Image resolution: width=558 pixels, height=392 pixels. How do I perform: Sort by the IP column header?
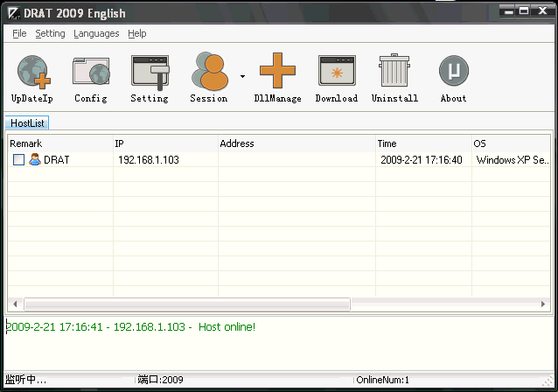coord(164,143)
